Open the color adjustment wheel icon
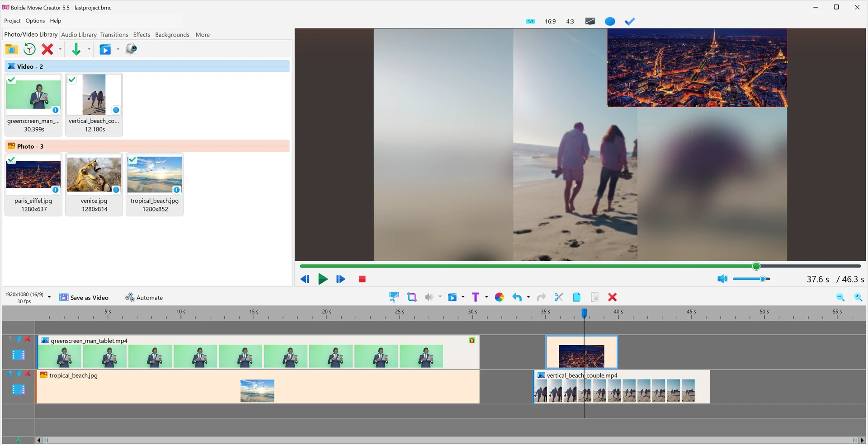 (x=499, y=297)
